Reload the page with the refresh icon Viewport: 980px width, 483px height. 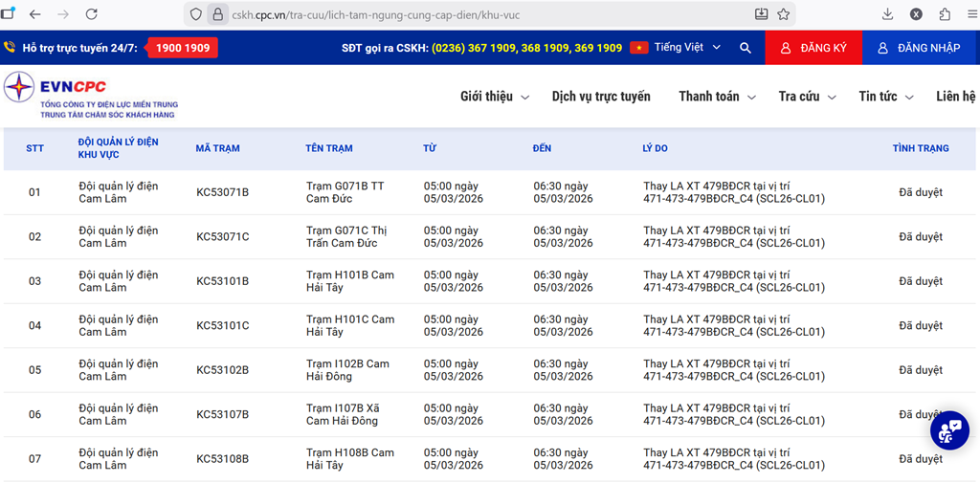click(92, 14)
